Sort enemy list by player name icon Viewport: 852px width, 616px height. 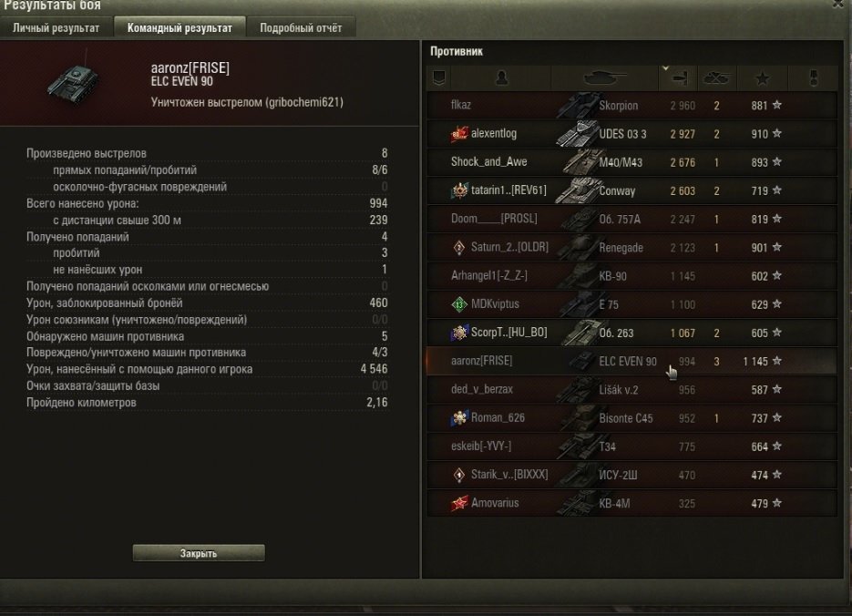point(501,78)
